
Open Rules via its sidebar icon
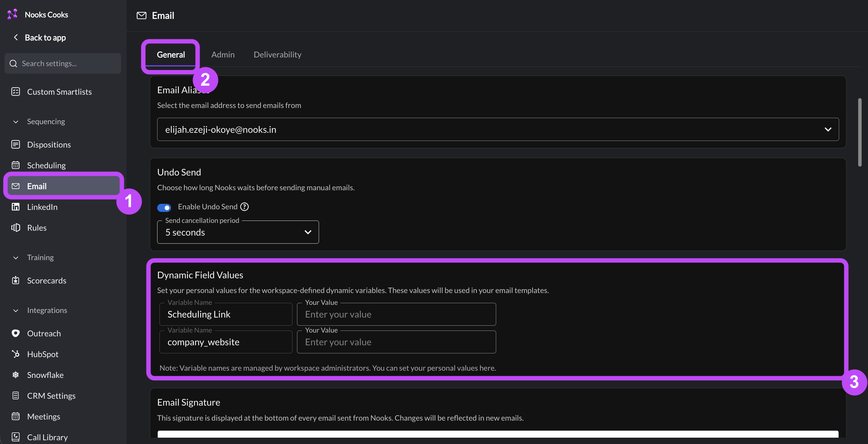click(x=16, y=227)
